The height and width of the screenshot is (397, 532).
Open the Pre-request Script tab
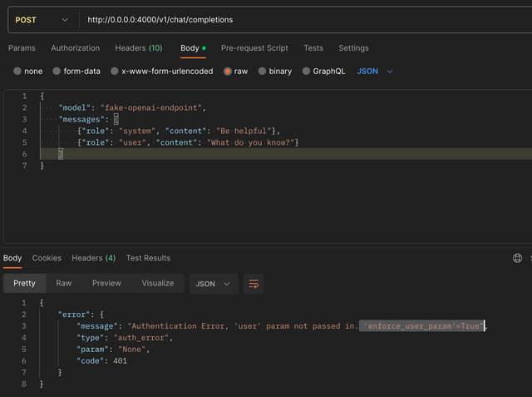(254, 48)
